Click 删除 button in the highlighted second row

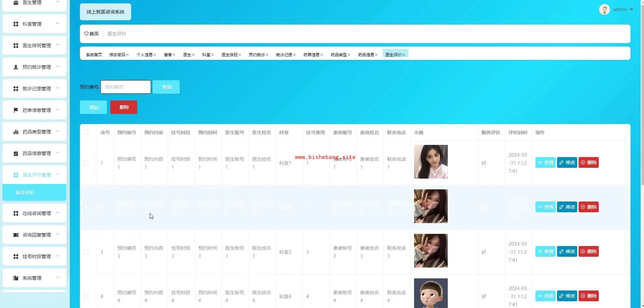(x=589, y=207)
